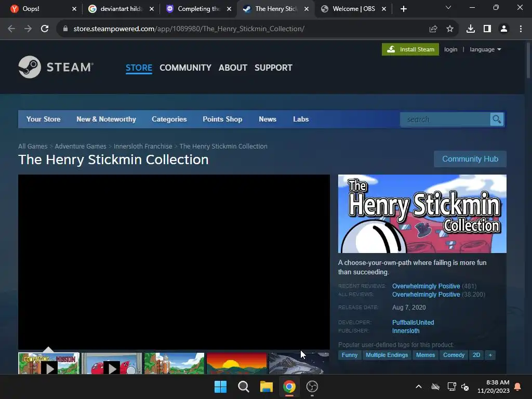Click the 2D tag
Viewport: 532px width, 399px height.
476,355
